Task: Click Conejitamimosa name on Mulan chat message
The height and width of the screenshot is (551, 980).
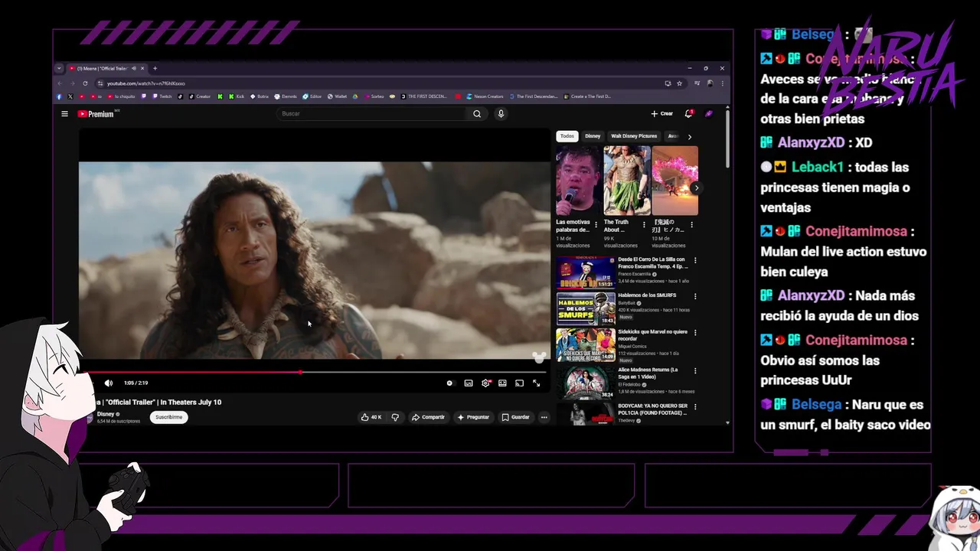Action: click(x=856, y=231)
